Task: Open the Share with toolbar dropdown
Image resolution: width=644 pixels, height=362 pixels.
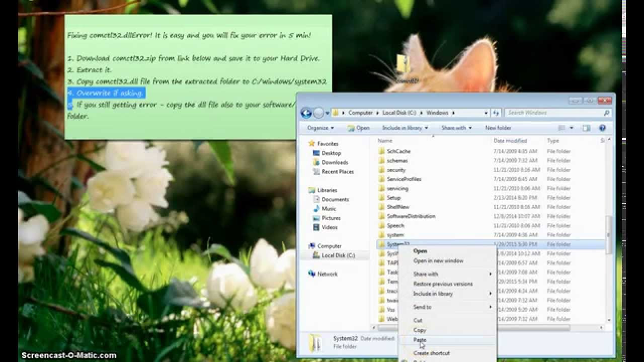Action: [x=456, y=128]
